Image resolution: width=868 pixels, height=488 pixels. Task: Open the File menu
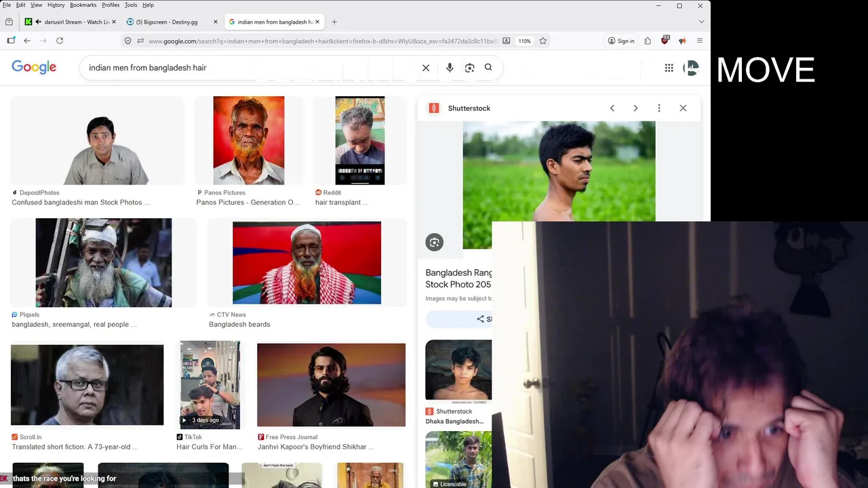(7, 5)
